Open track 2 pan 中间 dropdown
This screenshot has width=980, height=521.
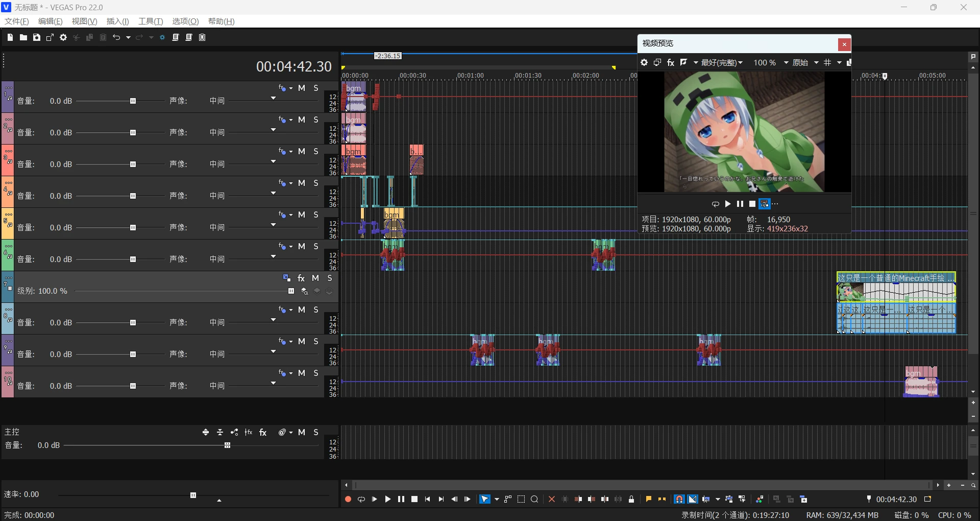(x=273, y=130)
